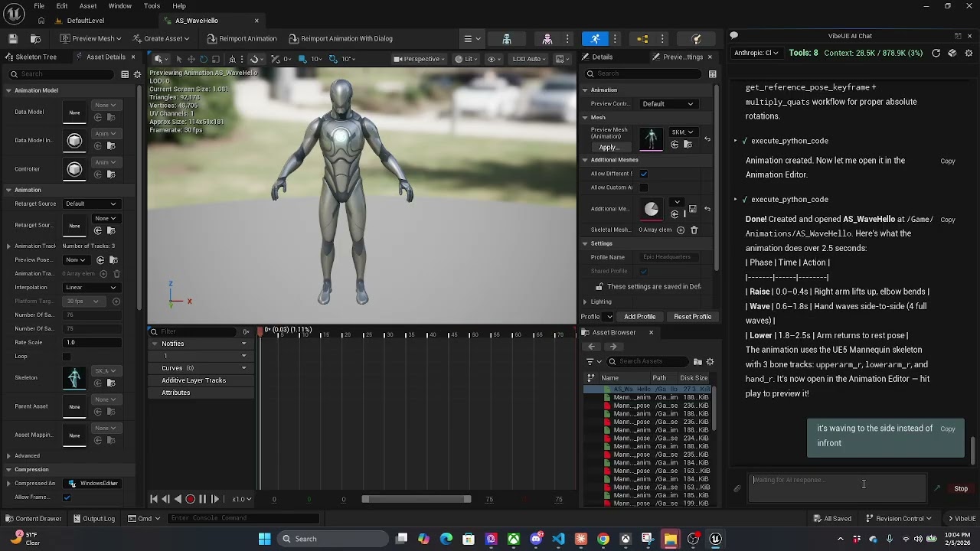Switch to the Details panel tab

point(603,57)
